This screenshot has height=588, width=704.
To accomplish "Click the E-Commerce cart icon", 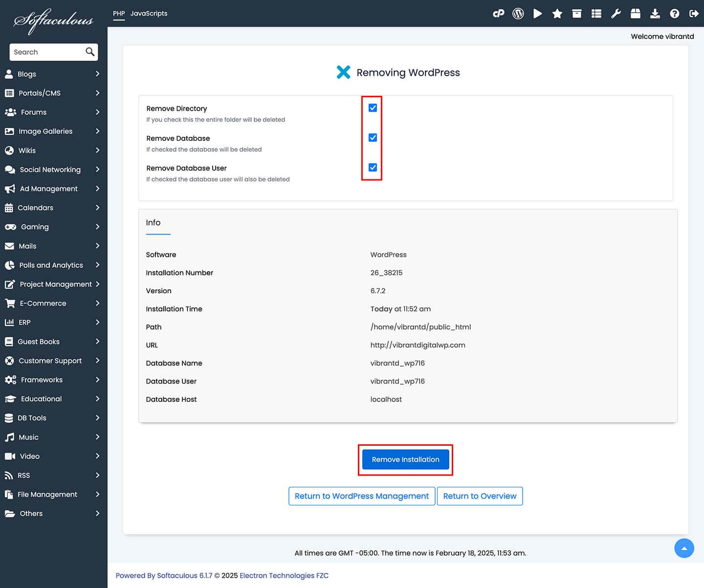I will tap(10, 303).
